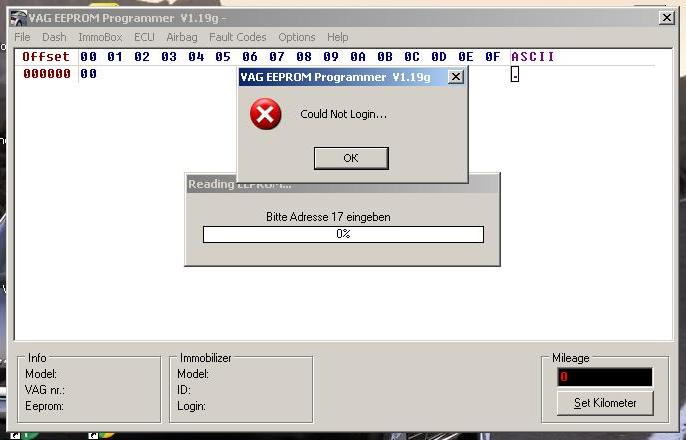The width and height of the screenshot is (686, 440).
Task: Click the Set Kilometer button
Action: coord(605,403)
